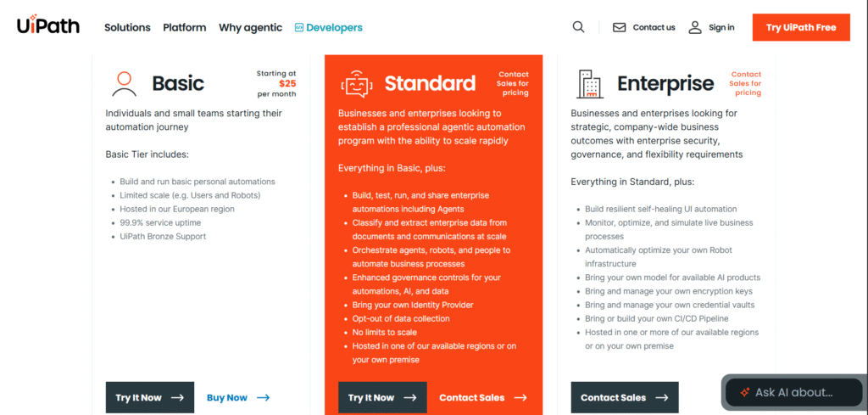The image size is (868, 415).
Task: Type in the Ask AI about field
Action: click(x=801, y=392)
